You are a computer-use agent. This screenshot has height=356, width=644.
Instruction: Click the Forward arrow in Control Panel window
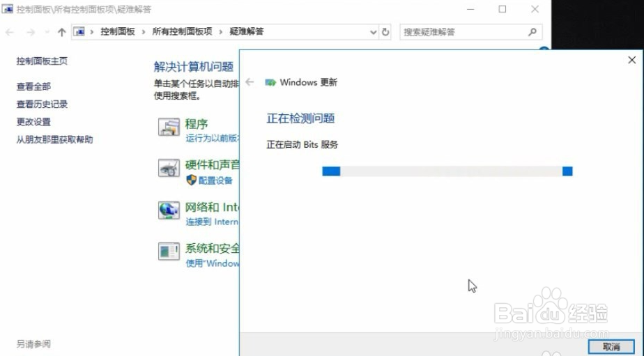pyautogui.click(x=31, y=32)
